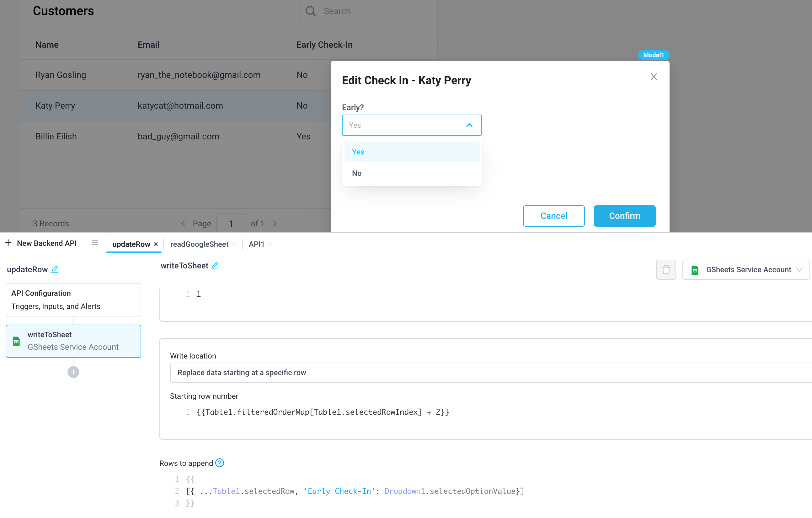Go to next page chevron in table
This screenshot has height=518, width=812.
click(x=275, y=224)
